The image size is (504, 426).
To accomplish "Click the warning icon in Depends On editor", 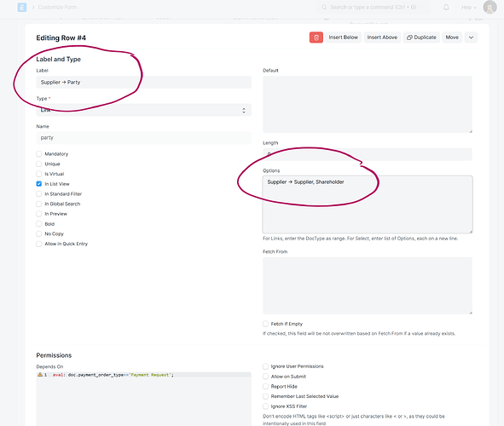I will tap(40, 375).
